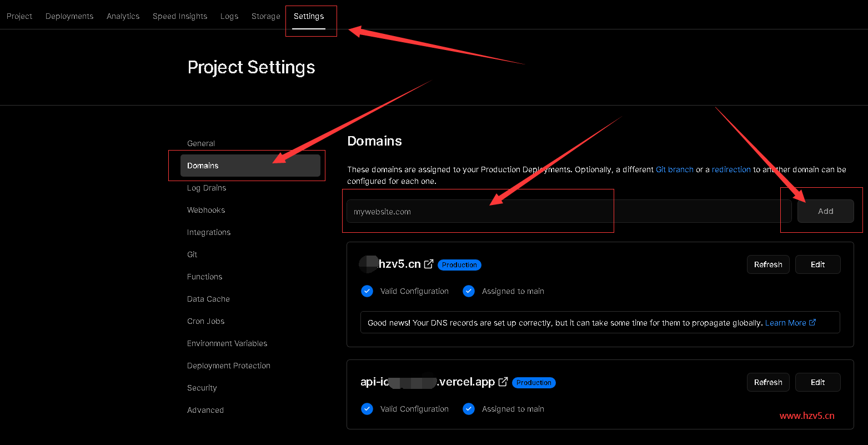868x445 pixels.
Task: Go to Deployment Protection settings
Action: (229, 366)
